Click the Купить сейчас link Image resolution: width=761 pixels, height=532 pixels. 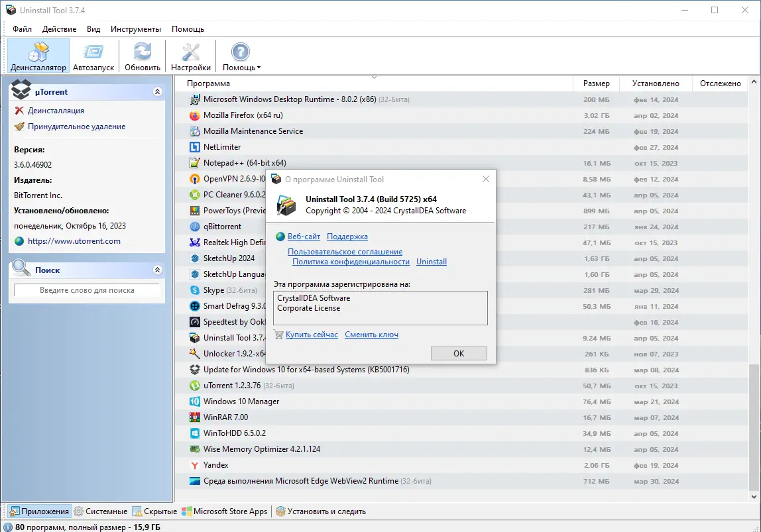312,335
